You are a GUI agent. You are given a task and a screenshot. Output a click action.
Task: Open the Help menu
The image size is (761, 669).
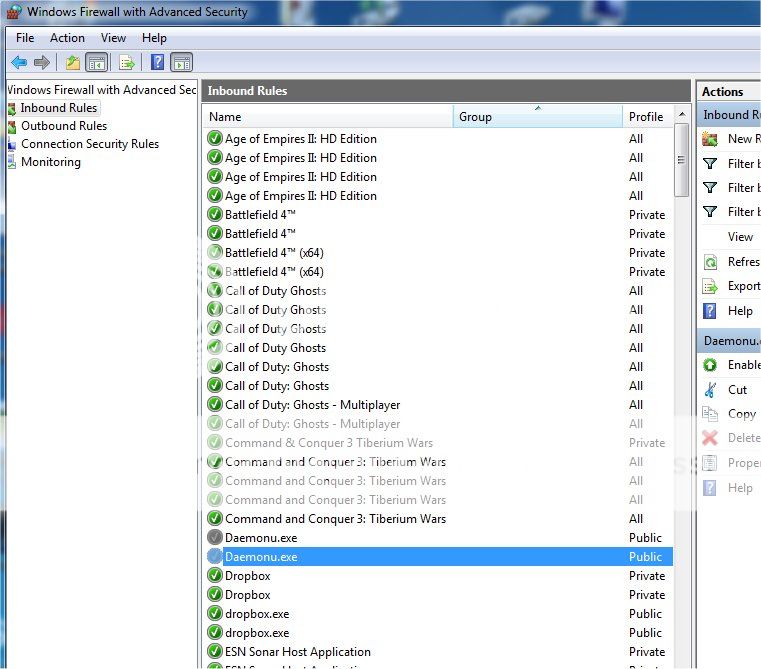click(x=154, y=38)
